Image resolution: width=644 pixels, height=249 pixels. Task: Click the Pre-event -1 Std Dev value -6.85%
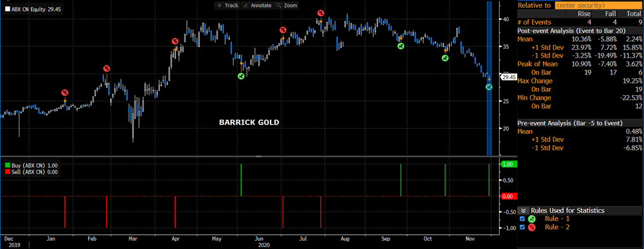[x=632, y=148]
